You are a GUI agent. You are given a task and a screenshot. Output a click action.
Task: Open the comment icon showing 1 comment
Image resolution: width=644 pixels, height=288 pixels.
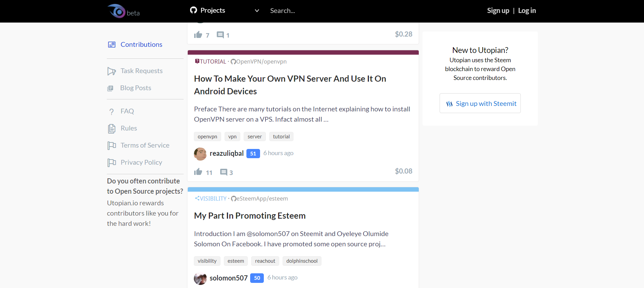click(x=220, y=35)
